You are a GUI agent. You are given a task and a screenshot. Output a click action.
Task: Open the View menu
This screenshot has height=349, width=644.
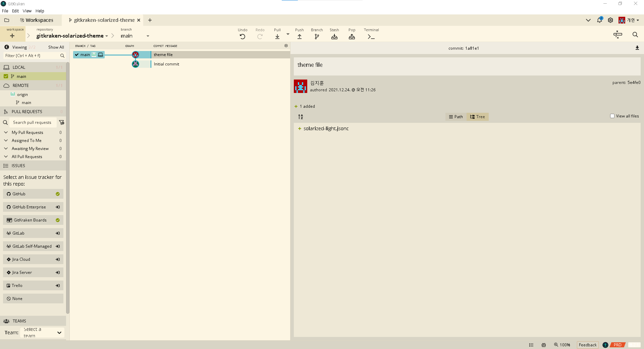(27, 11)
